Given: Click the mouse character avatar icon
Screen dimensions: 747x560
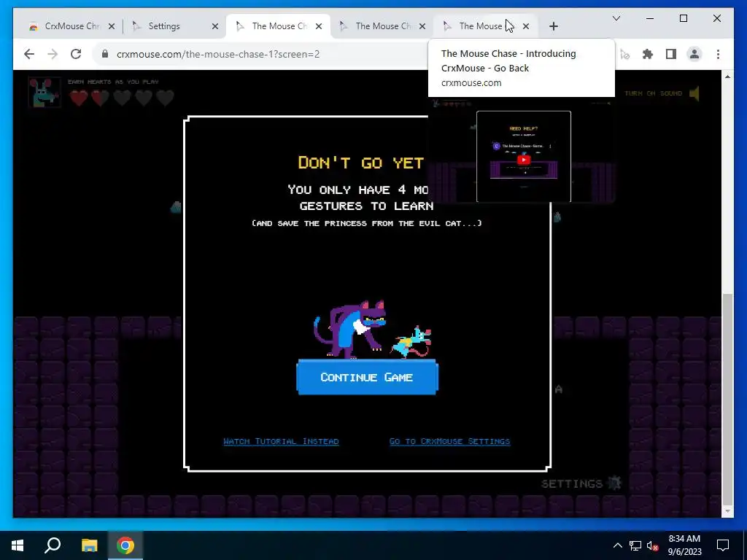Looking at the screenshot, I should [44, 93].
